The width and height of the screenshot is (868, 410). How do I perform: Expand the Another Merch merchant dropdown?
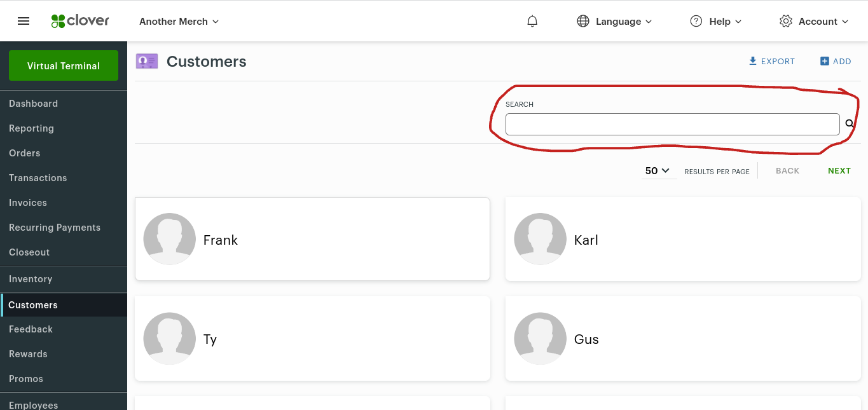(x=179, y=21)
